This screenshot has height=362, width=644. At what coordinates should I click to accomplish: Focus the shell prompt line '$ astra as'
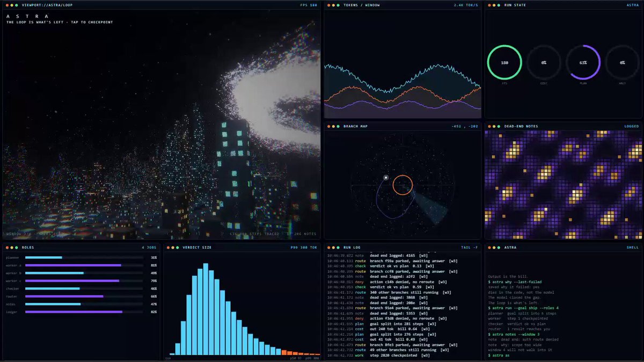[x=499, y=355]
